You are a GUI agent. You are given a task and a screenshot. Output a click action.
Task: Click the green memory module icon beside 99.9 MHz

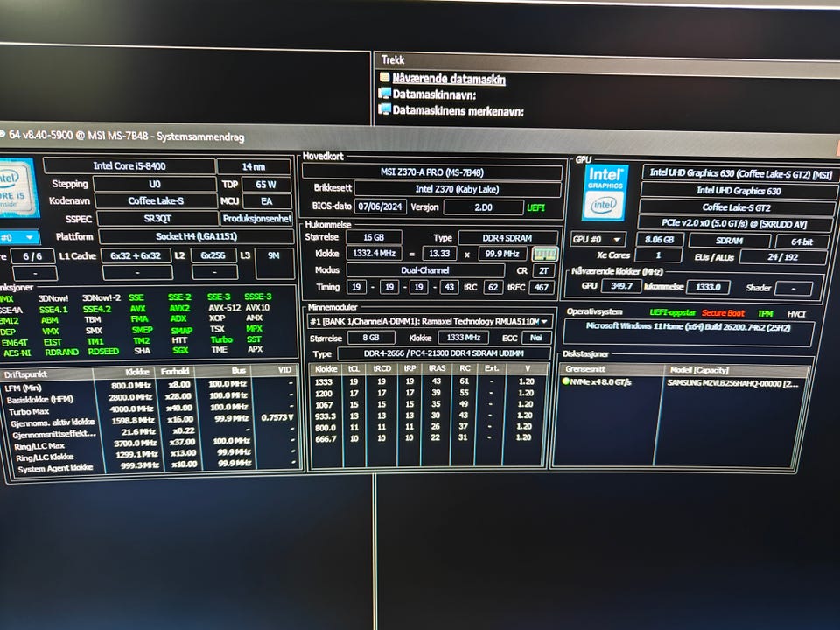(x=545, y=254)
